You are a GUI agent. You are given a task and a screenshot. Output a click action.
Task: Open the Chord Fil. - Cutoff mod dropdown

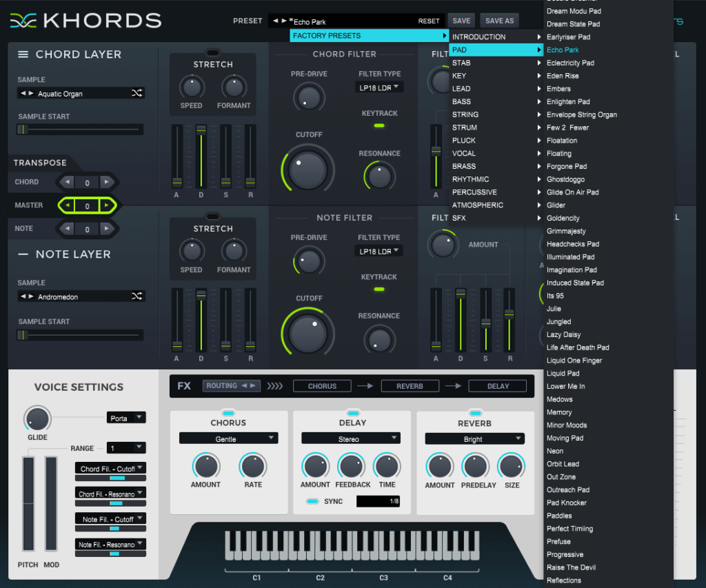[110, 468]
